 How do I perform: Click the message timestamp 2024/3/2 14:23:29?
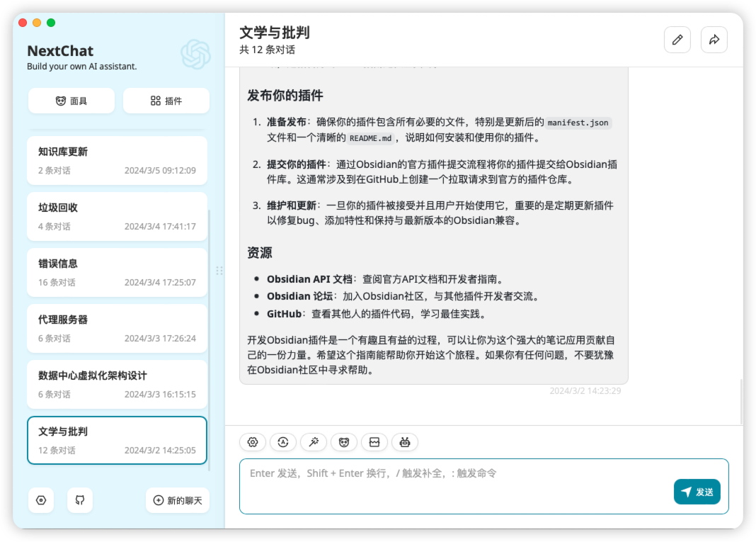(x=585, y=391)
